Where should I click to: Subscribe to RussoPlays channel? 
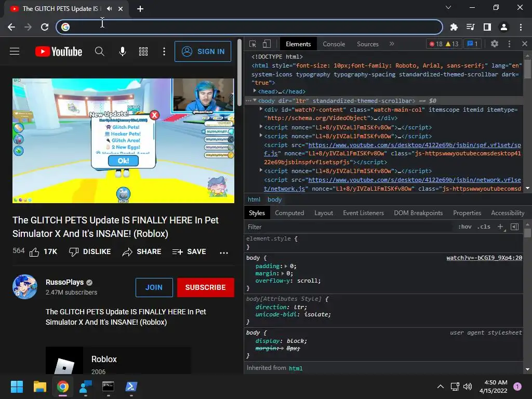pos(206,287)
